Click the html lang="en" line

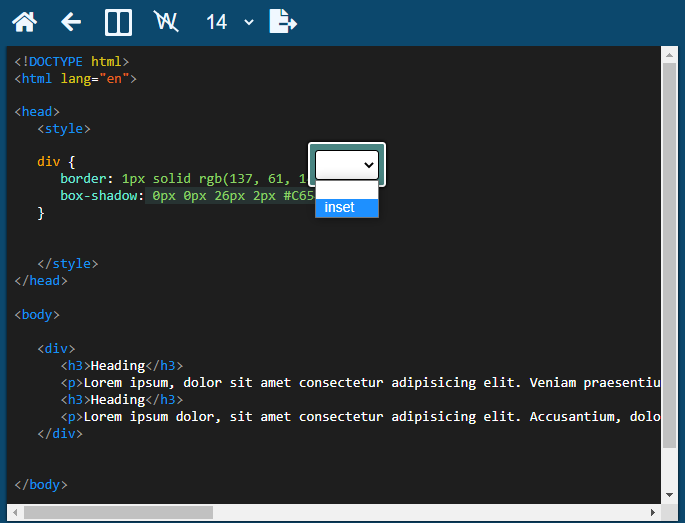point(76,79)
